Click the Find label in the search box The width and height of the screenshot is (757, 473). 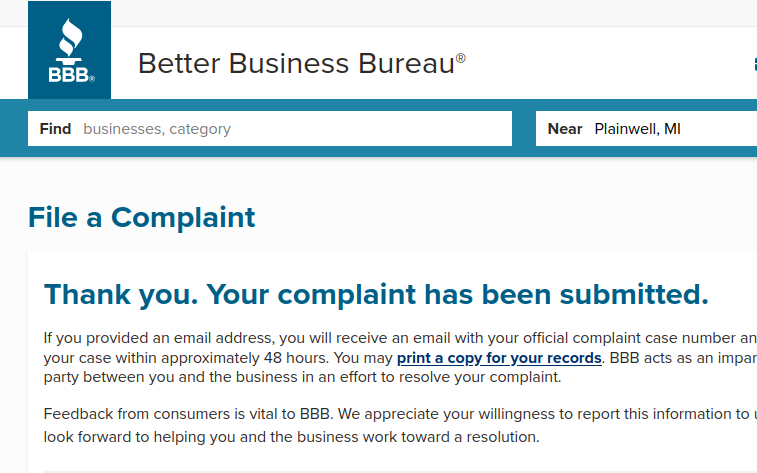tap(55, 129)
